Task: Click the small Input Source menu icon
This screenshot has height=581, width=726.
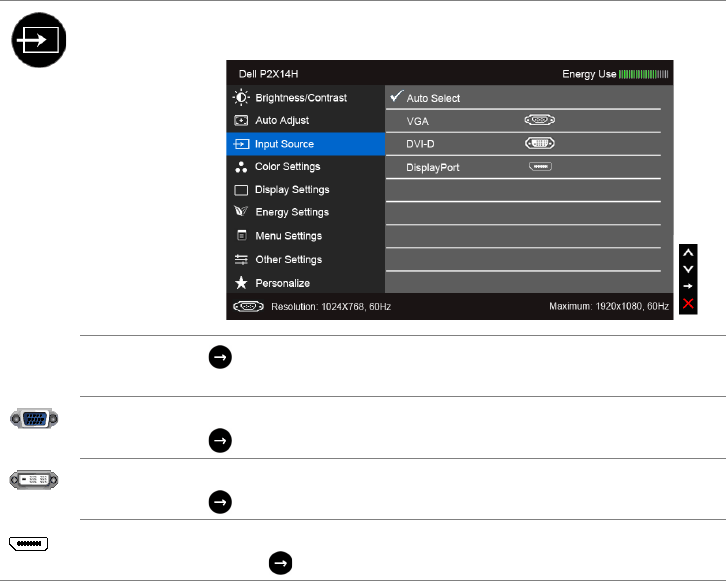Action: pos(241,144)
